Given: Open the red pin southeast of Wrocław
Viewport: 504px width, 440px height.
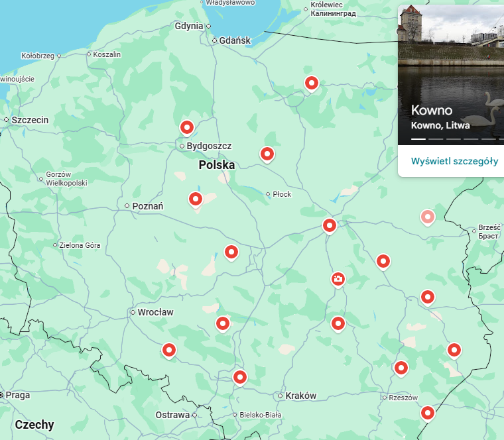Looking at the screenshot, I should click(x=169, y=351).
